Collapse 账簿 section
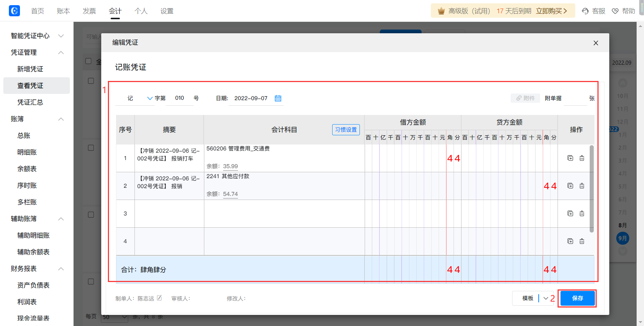644x326 pixels. 61,119
